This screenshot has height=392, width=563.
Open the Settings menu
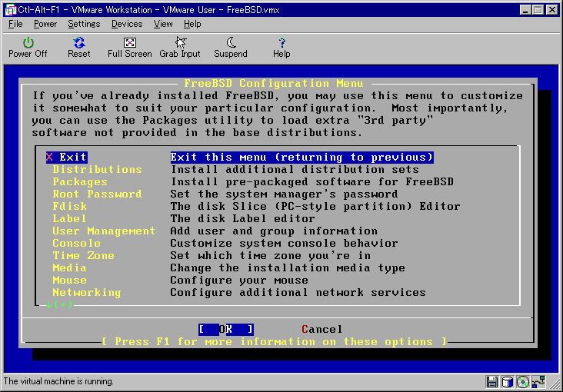click(84, 24)
